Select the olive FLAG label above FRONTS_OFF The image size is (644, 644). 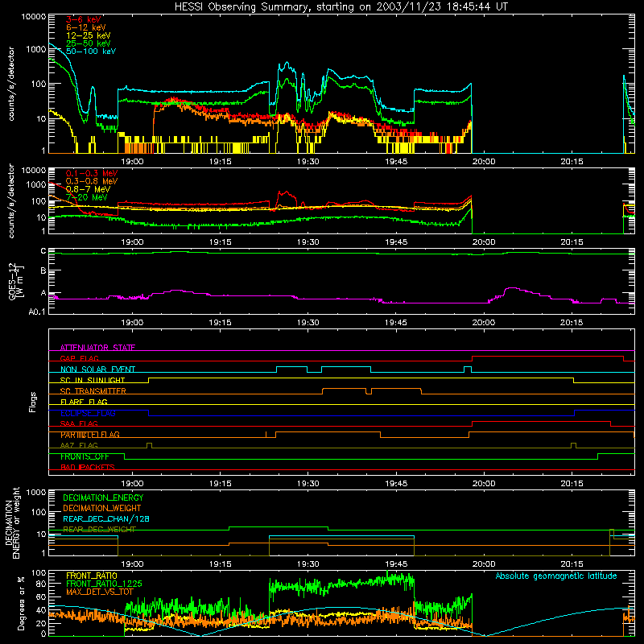(79, 445)
